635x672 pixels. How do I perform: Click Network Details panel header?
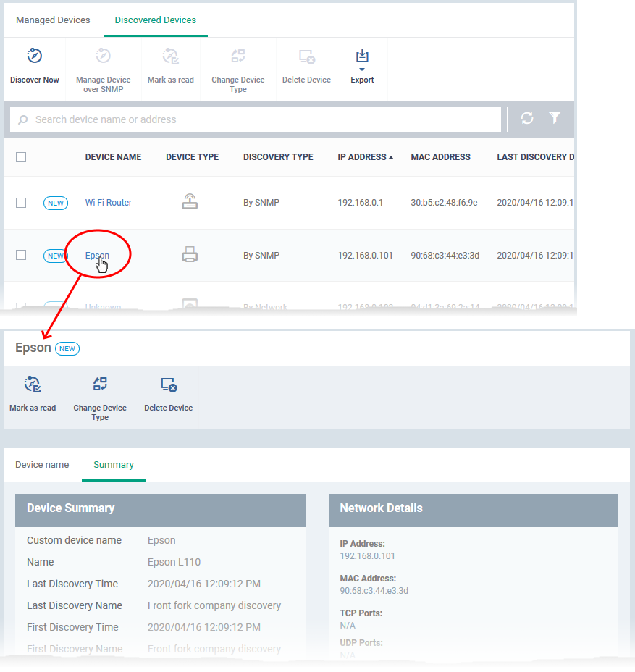[x=474, y=510]
